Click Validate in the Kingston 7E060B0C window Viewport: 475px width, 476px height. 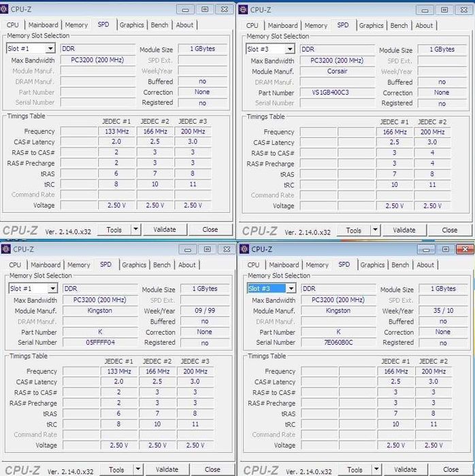pos(405,469)
